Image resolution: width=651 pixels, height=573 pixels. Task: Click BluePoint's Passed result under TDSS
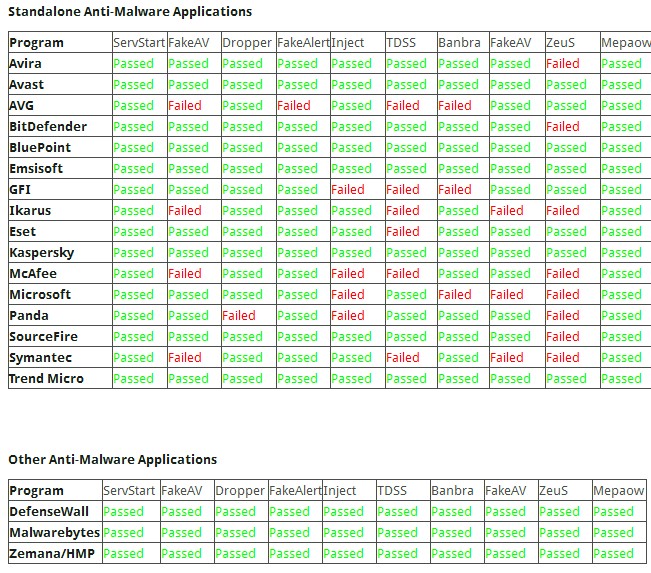click(x=406, y=147)
